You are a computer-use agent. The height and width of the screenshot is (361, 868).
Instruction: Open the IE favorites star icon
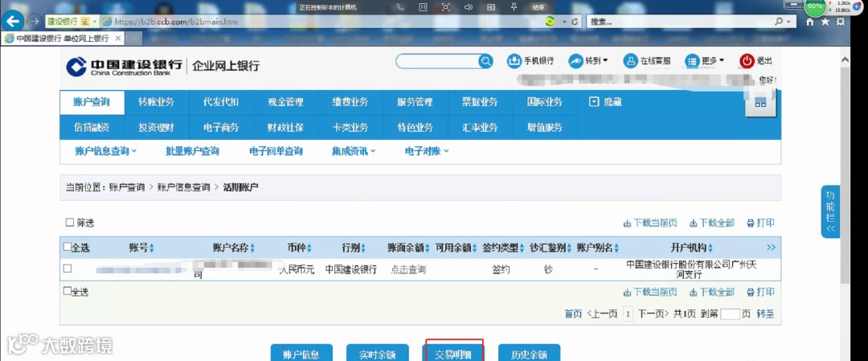click(825, 22)
